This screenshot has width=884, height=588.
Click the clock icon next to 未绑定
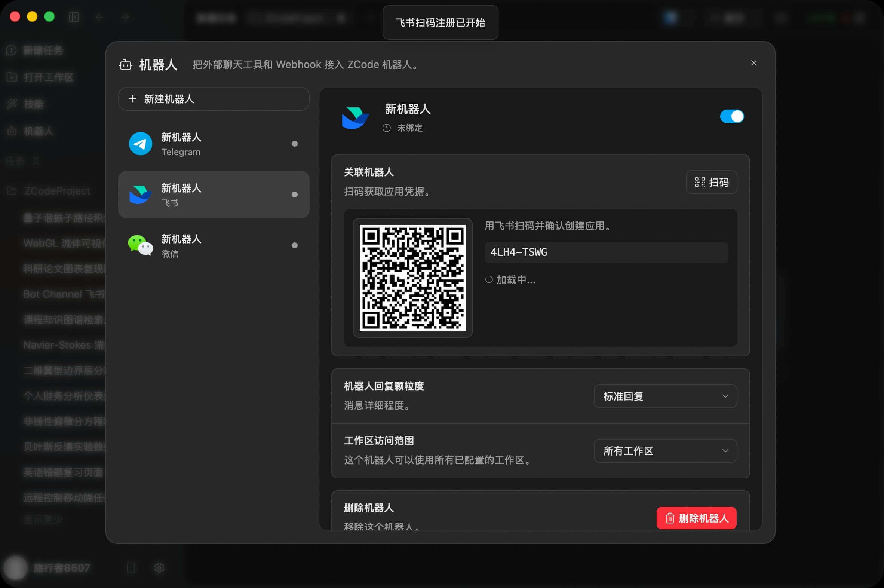tap(387, 128)
